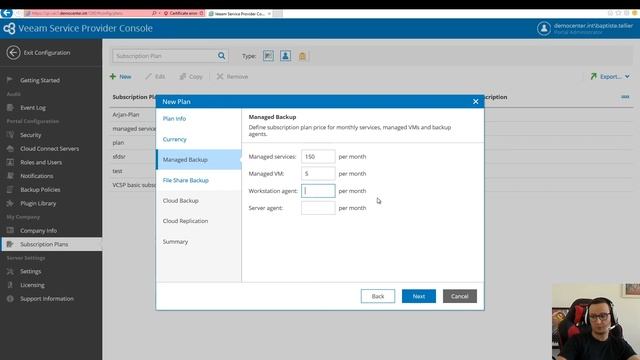Open Backup Policies in the sidebar
Screen dimensions: 640x360
[x=40, y=190]
